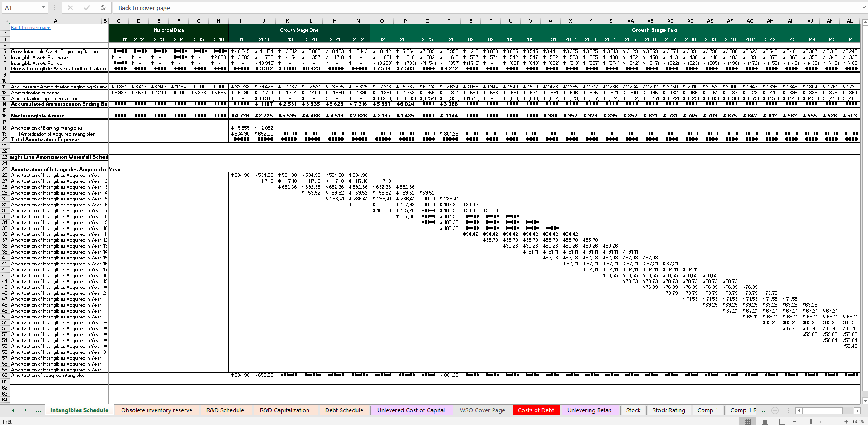Image resolution: width=868 pixels, height=425 pixels.
Task: Open zoom dialog via the 60 % label
Action: pyautogui.click(x=858, y=421)
